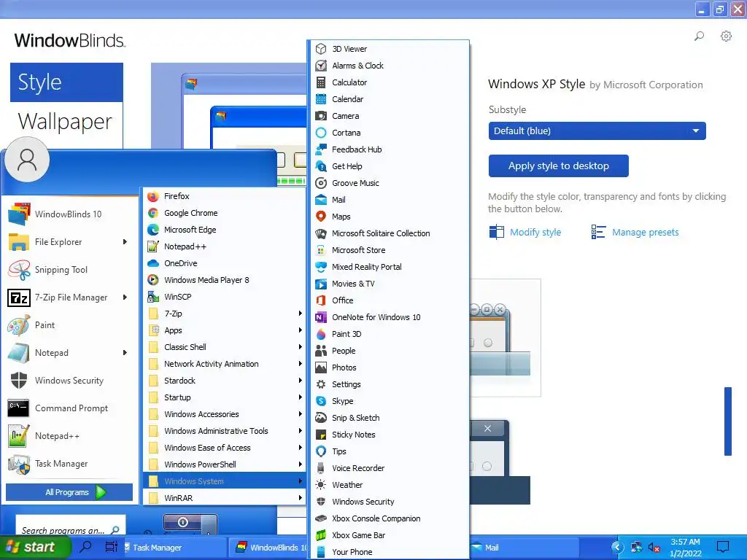Expand the 7-Zip File Manager submenu arrow
This screenshot has height=560, width=747.
125,297
